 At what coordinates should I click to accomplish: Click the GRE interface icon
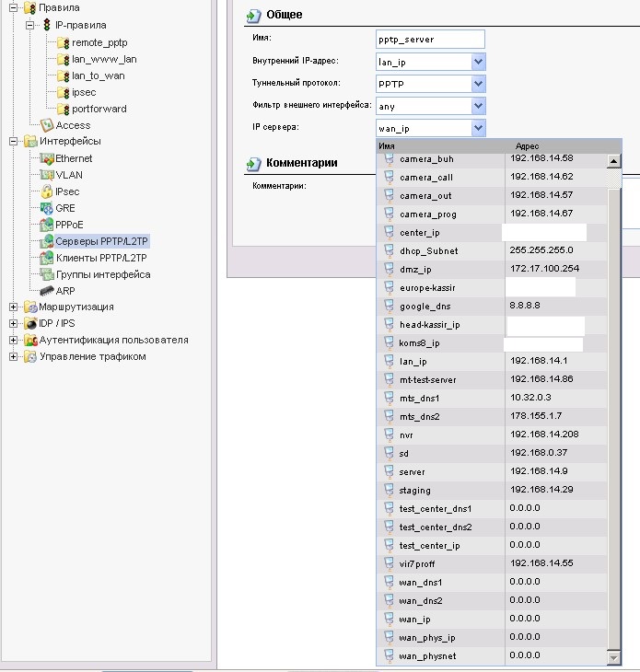pos(47,208)
